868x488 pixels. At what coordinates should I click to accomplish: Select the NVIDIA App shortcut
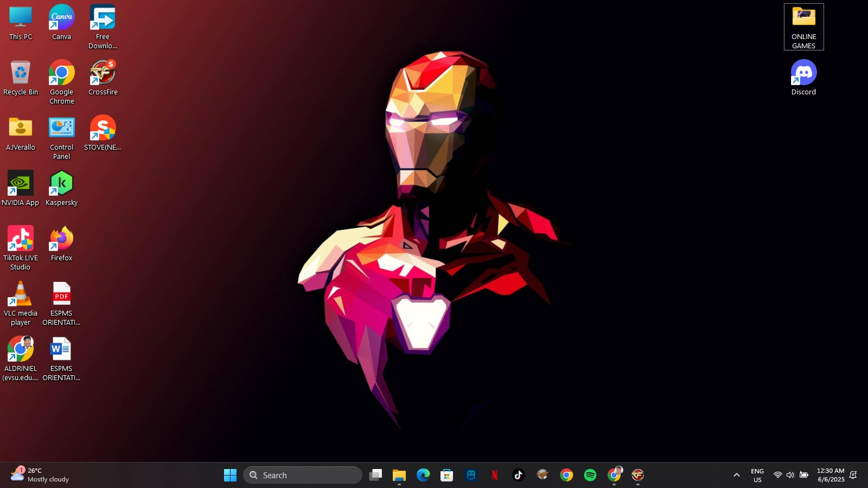(21, 189)
